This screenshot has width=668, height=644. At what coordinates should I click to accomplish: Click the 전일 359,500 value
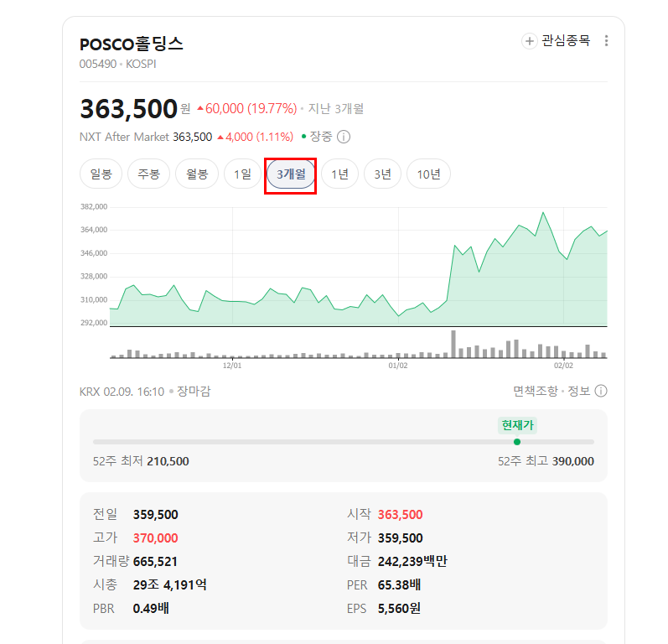[156, 514]
